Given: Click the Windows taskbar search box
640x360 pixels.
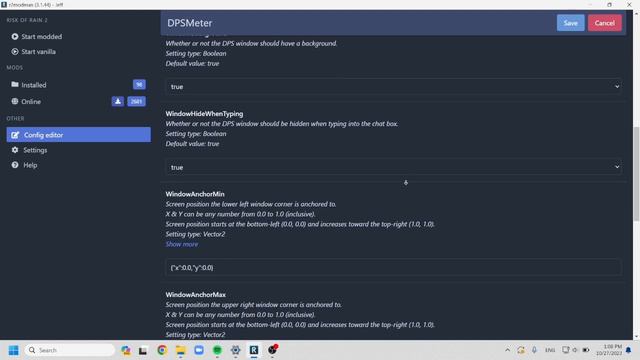Looking at the screenshot, I should (x=70, y=350).
